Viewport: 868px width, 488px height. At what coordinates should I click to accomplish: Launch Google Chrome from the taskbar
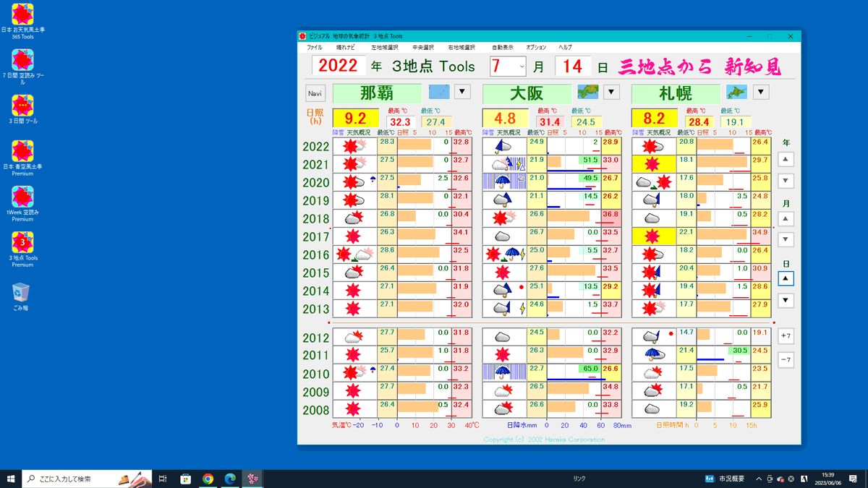(x=208, y=479)
